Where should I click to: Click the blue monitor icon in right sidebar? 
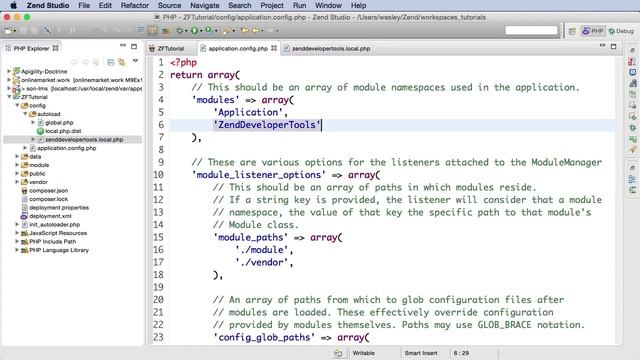coord(632,72)
